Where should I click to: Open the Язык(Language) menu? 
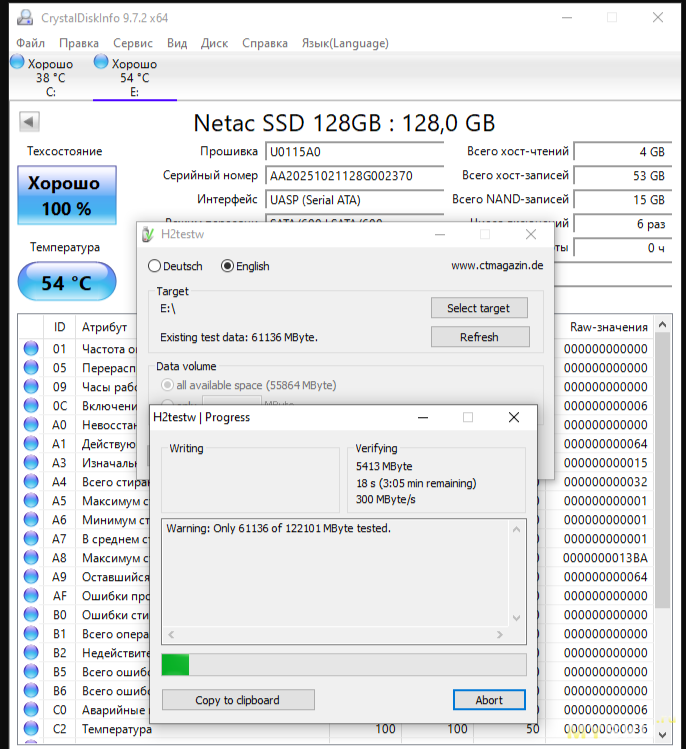[x=345, y=43]
